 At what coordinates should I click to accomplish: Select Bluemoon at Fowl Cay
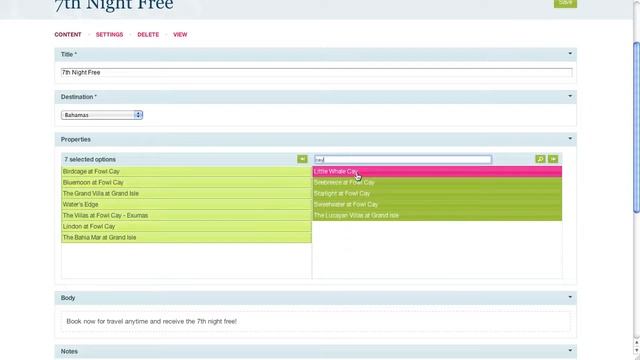pyautogui.click(x=186, y=182)
